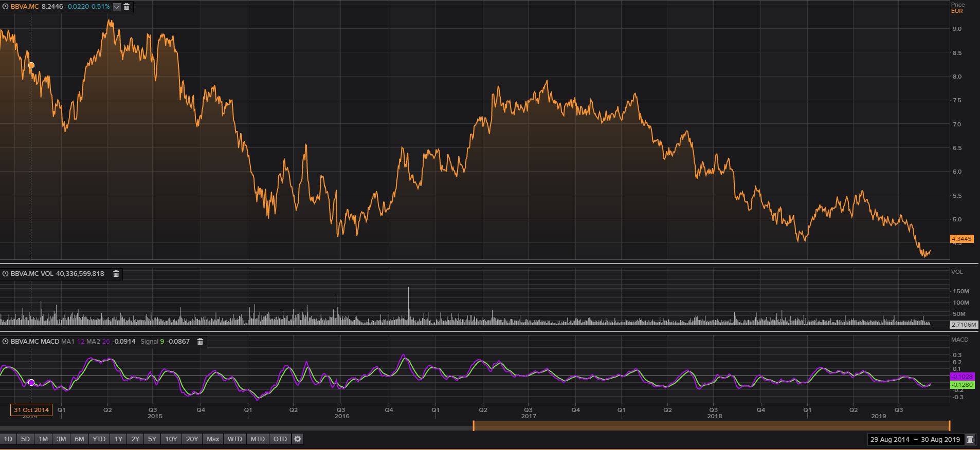Viewport: 980px width, 450px height.
Task: Click the clock icon beside the BBVA.MC price label
Action: click(6, 7)
